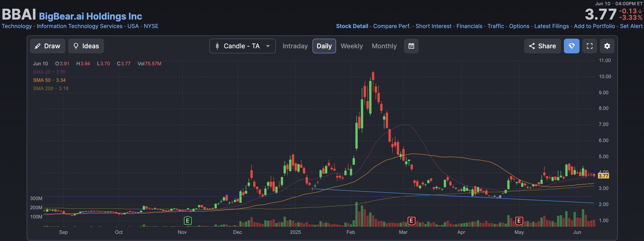Viewport: 644px width, 241px height.
Task: Open the Financials link
Action: [469, 26]
